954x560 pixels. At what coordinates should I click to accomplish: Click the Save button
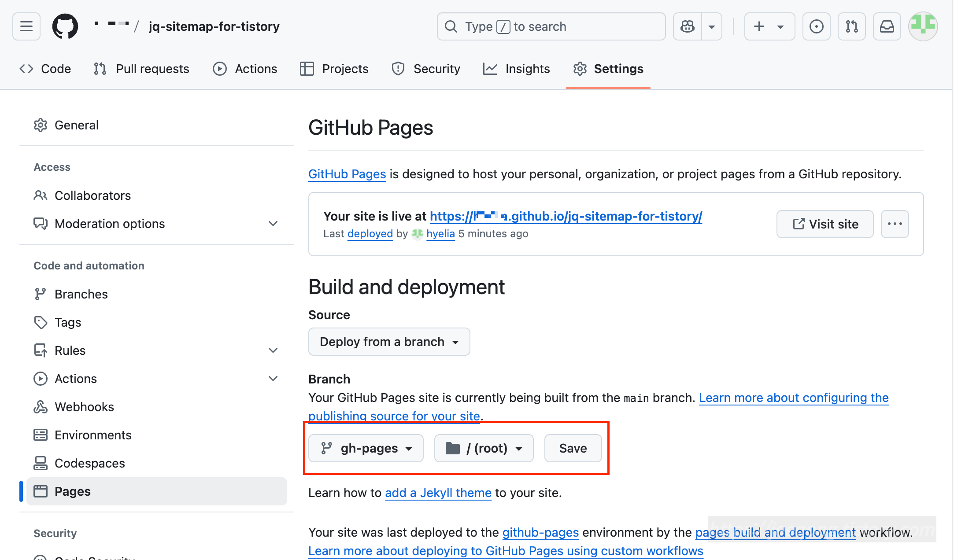click(573, 448)
